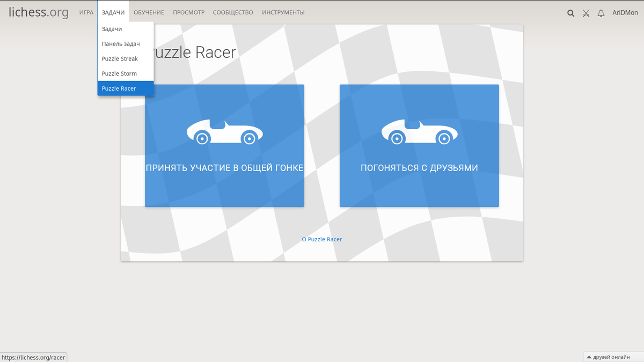
Task: Expand the друзей онлайн friends box
Action: click(613, 357)
